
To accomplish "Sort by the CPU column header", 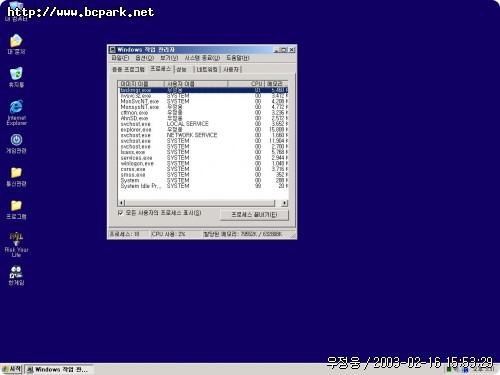I will [246, 84].
